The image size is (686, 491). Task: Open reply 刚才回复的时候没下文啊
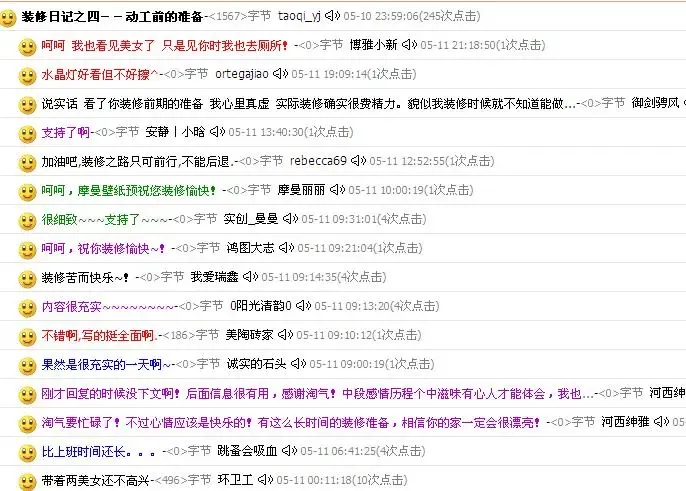tap(317, 394)
